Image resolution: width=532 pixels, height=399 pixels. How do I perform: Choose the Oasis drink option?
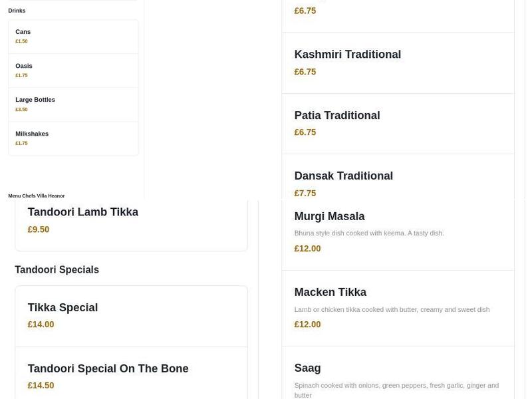[73, 70]
